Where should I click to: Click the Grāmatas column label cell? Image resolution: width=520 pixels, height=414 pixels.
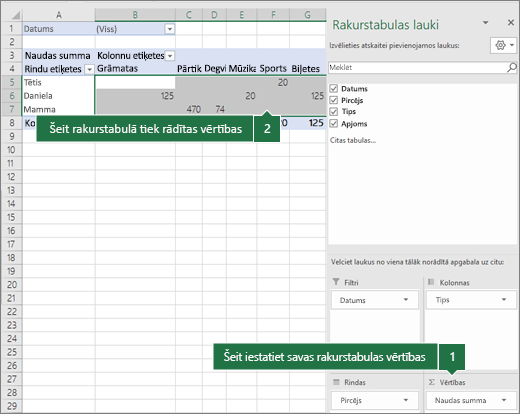click(x=135, y=69)
